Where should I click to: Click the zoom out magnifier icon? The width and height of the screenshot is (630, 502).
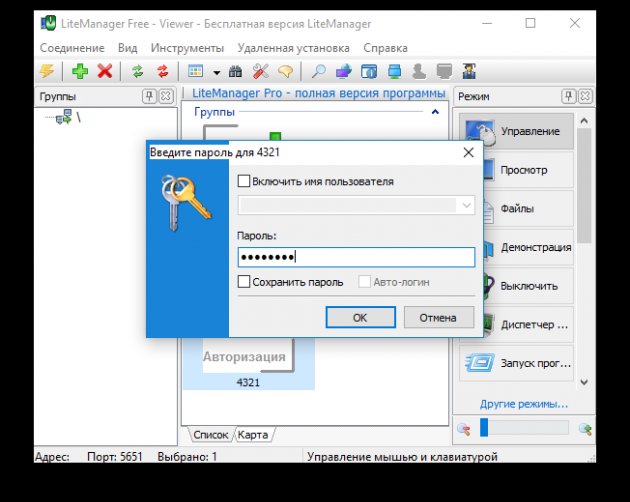pyautogui.click(x=464, y=429)
